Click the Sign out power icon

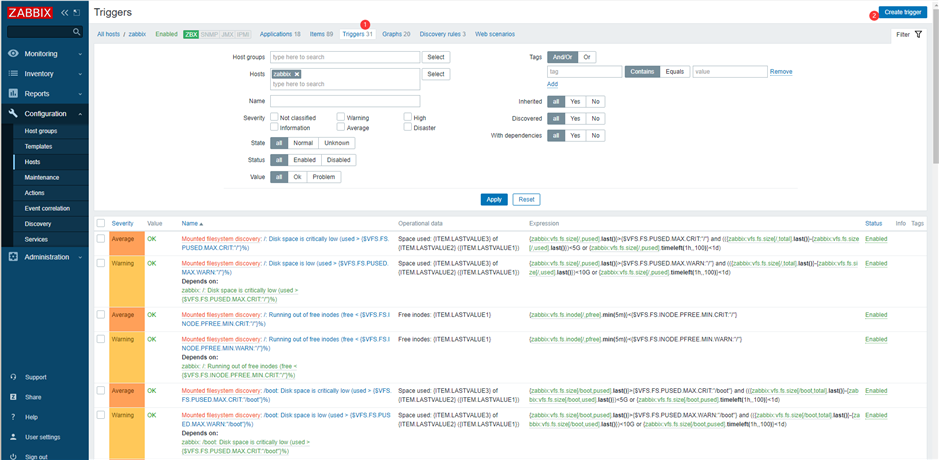coord(13,456)
